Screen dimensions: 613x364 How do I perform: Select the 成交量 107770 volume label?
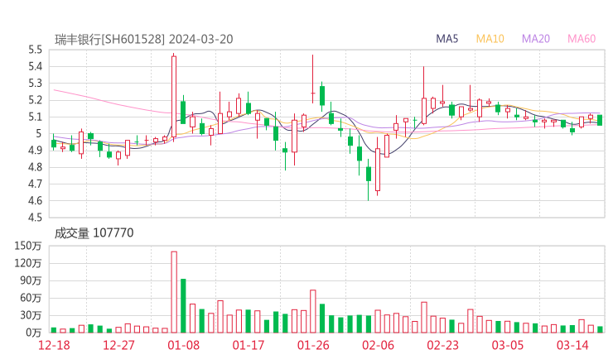point(94,233)
